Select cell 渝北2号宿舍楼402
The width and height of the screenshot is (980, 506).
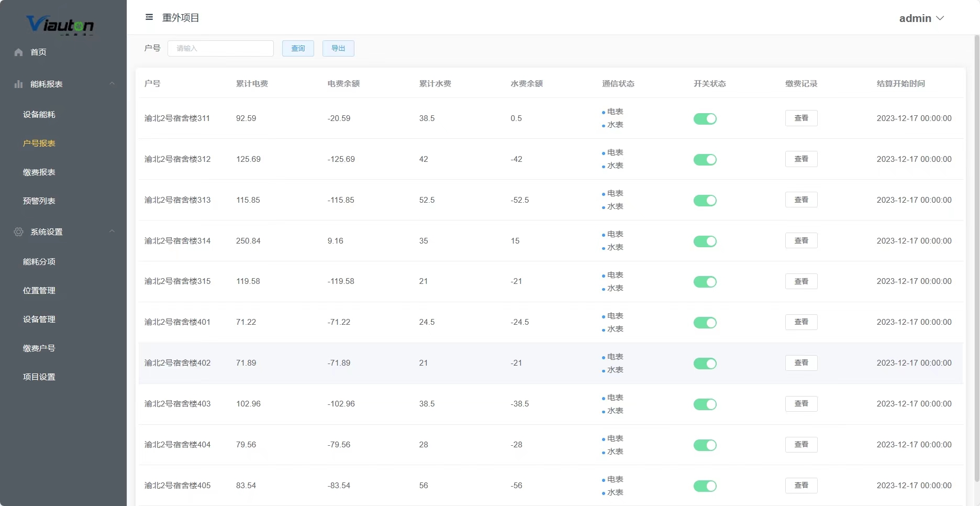177,363
